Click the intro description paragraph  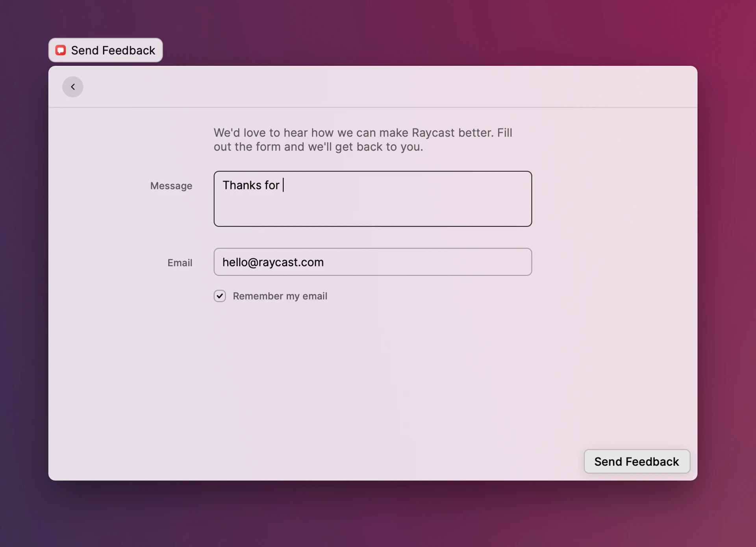[x=362, y=140]
